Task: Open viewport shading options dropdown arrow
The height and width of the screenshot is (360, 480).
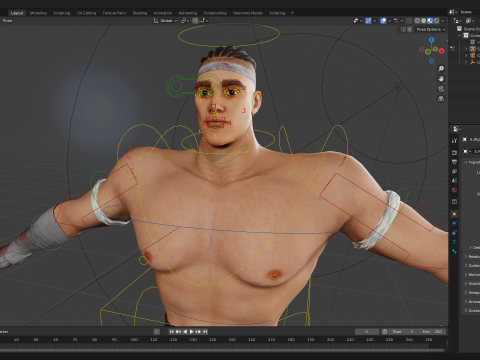Action: click(x=443, y=21)
